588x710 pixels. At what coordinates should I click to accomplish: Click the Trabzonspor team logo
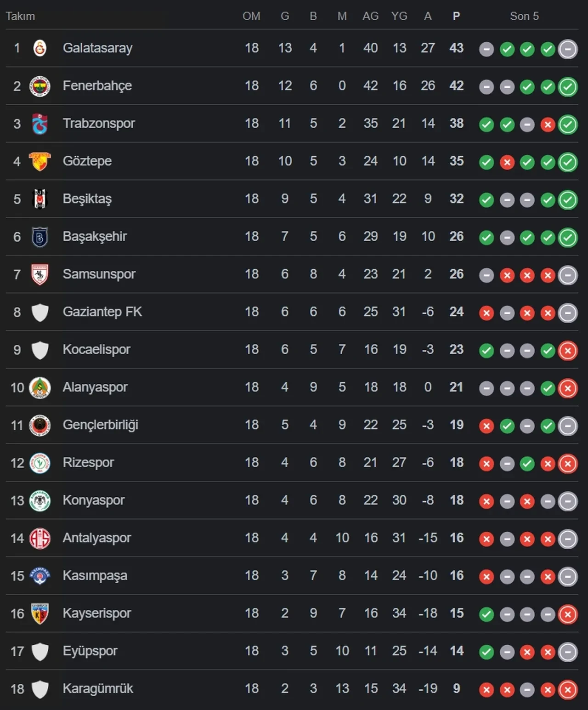(40, 124)
